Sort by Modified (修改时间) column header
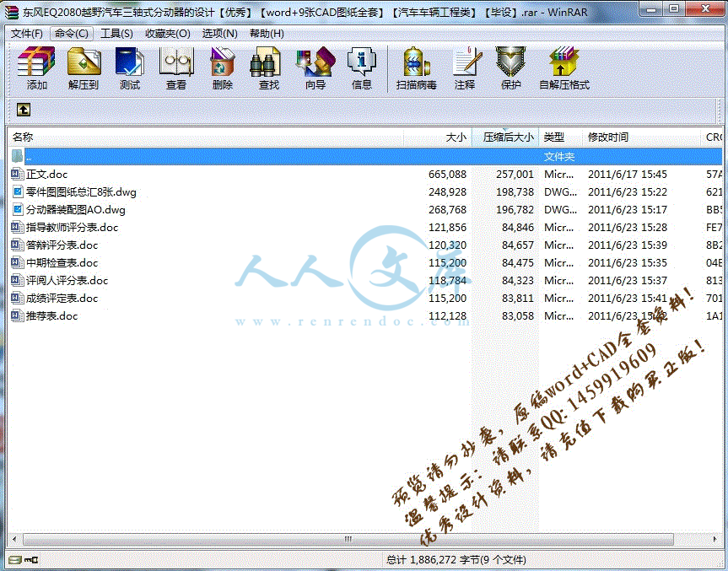This screenshot has width=728, height=571. coord(641,137)
